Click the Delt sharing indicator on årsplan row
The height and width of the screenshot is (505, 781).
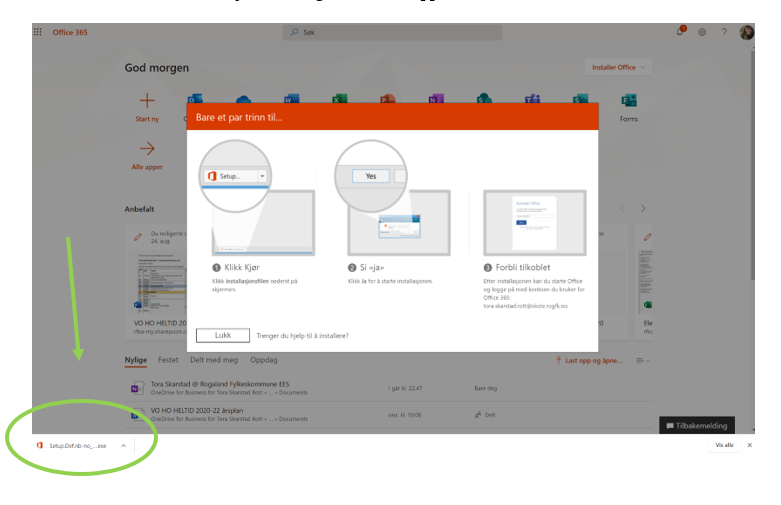coord(485,415)
